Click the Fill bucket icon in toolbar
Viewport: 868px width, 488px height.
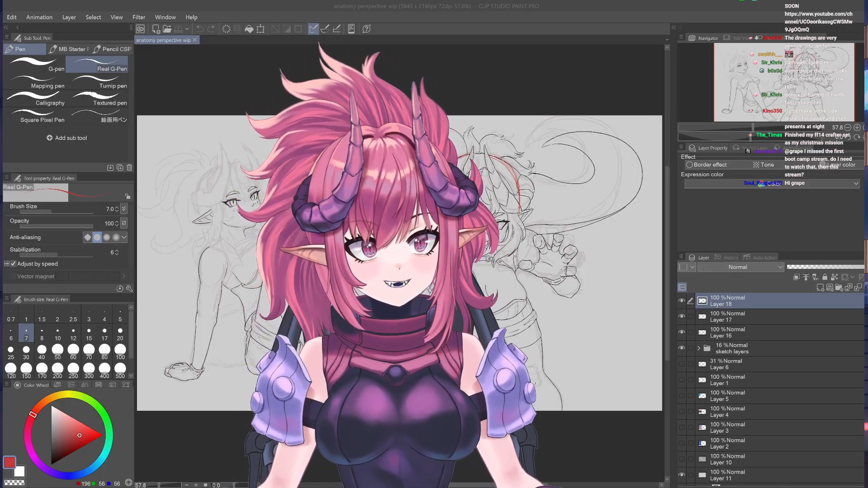[x=249, y=29]
